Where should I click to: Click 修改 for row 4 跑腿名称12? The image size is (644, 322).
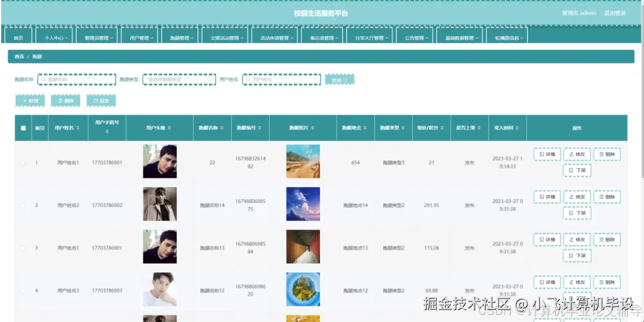(x=577, y=282)
